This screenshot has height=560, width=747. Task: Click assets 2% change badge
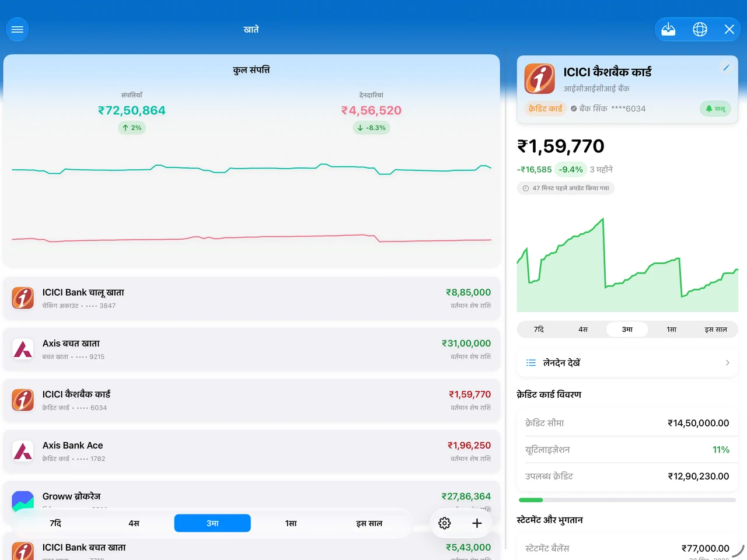pyautogui.click(x=132, y=128)
